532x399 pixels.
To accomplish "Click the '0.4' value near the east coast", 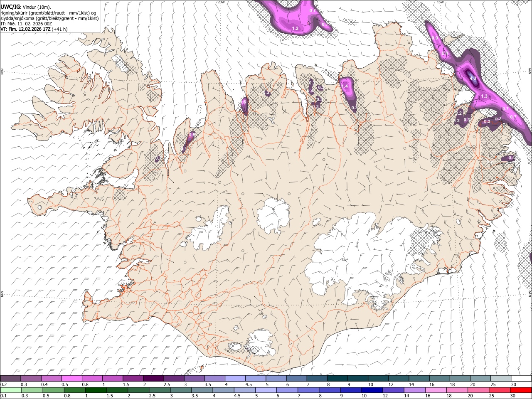I will (x=512, y=158).
